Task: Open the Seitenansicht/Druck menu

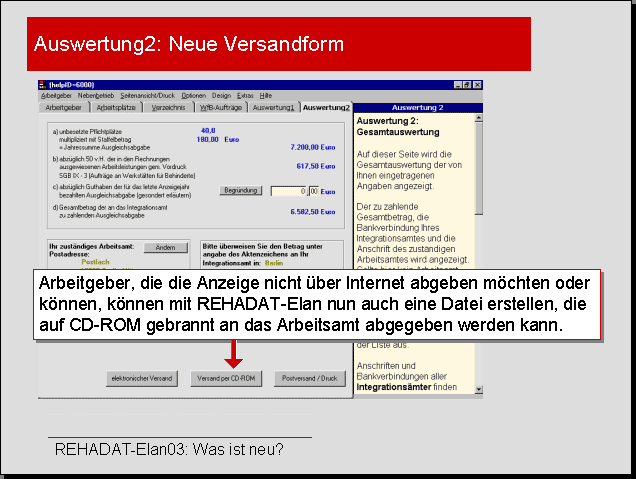Action: click(x=149, y=95)
